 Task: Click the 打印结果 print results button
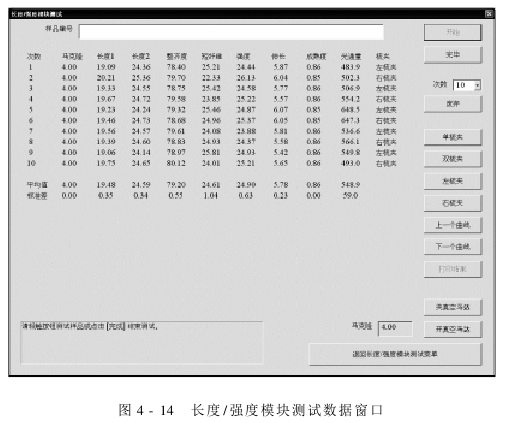(453, 269)
